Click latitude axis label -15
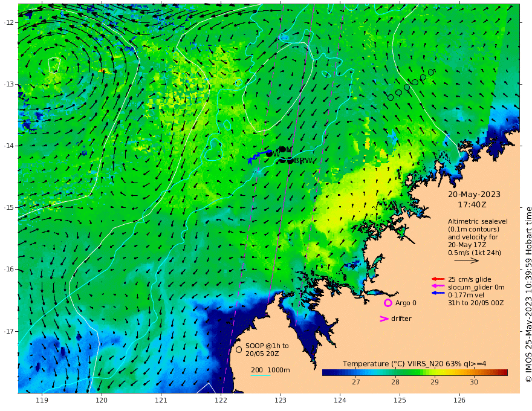532x411 pixels. point(9,207)
